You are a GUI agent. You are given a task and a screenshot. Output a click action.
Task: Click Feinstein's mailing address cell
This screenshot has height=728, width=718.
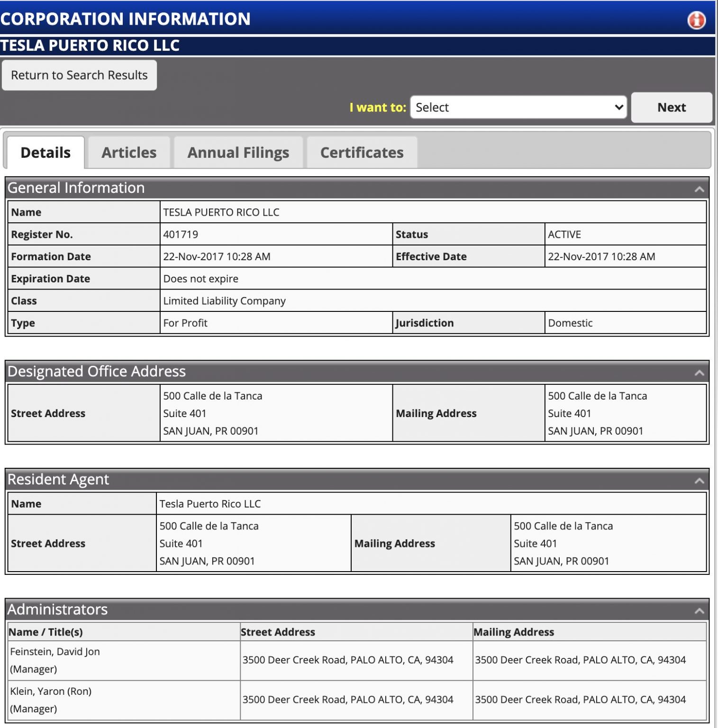pyautogui.click(x=590, y=660)
